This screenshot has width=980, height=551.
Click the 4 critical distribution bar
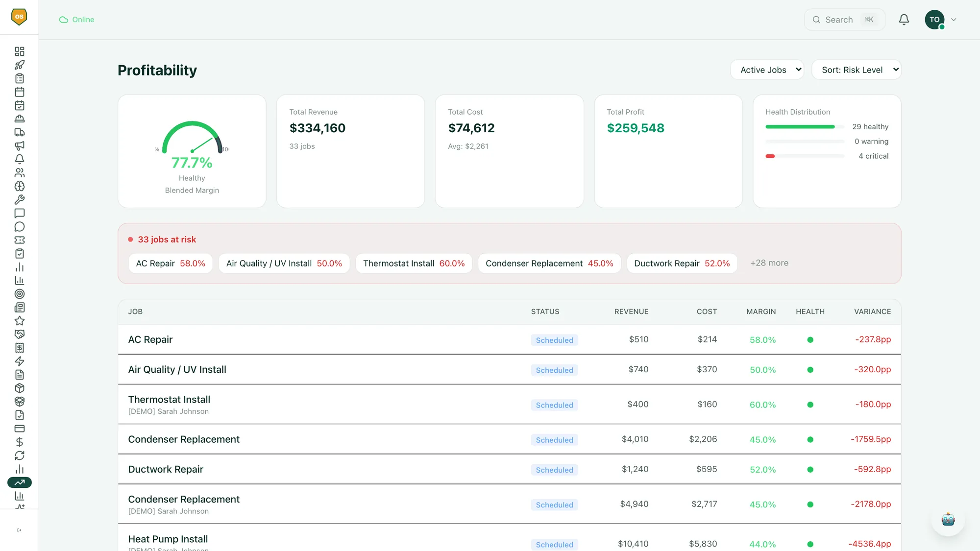pos(805,156)
